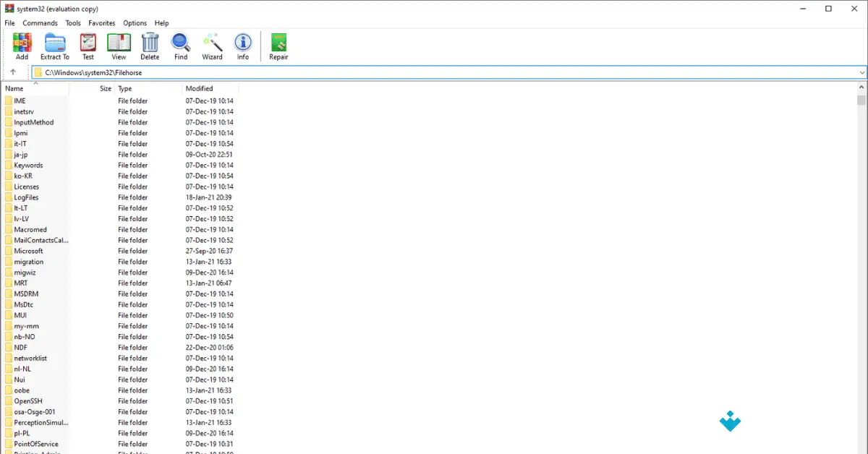
Task: Launch the Wizard icon
Action: pyautogui.click(x=211, y=45)
